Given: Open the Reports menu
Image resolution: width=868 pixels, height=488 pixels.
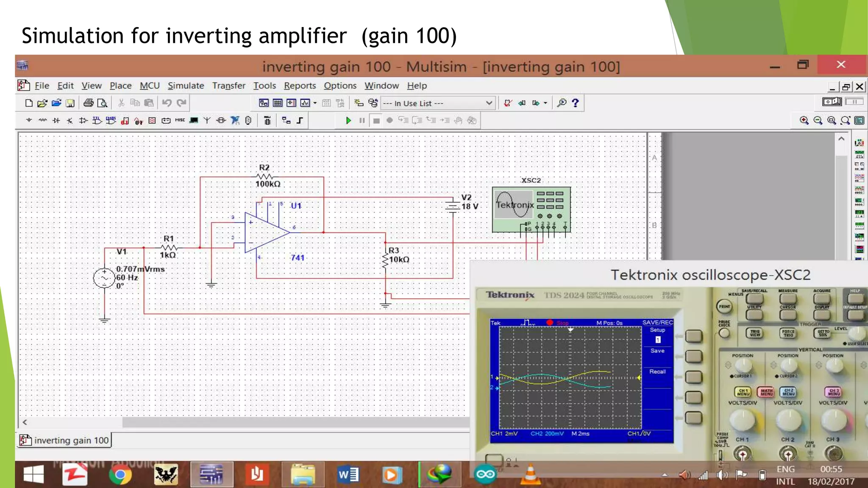Looking at the screenshot, I should coord(300,86).
